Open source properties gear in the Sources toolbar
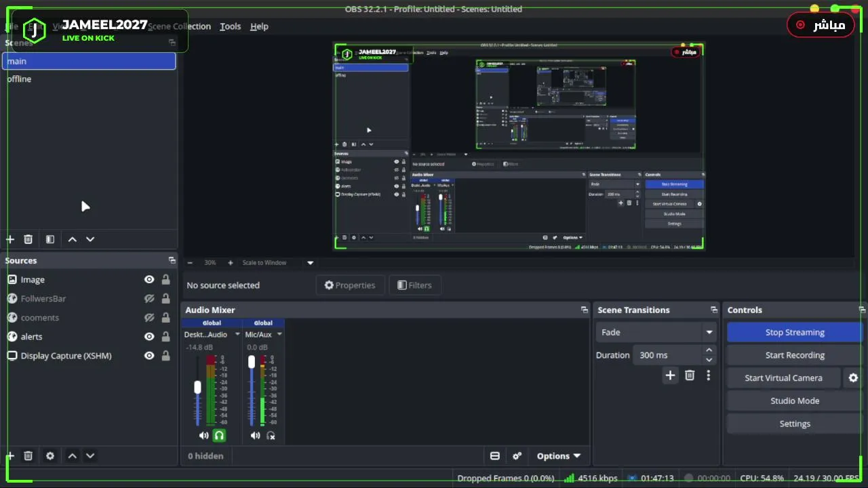868x488 pixels. [50, 456]
